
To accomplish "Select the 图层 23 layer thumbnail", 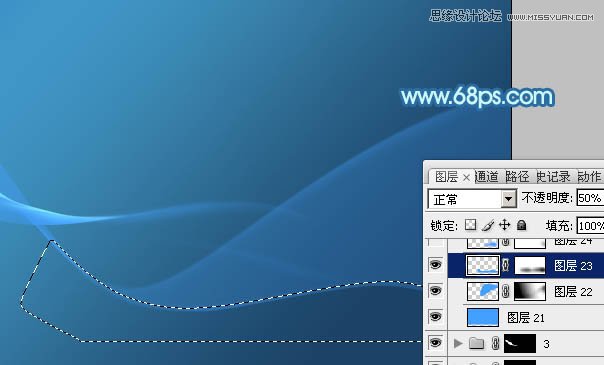I will point(483,265).
